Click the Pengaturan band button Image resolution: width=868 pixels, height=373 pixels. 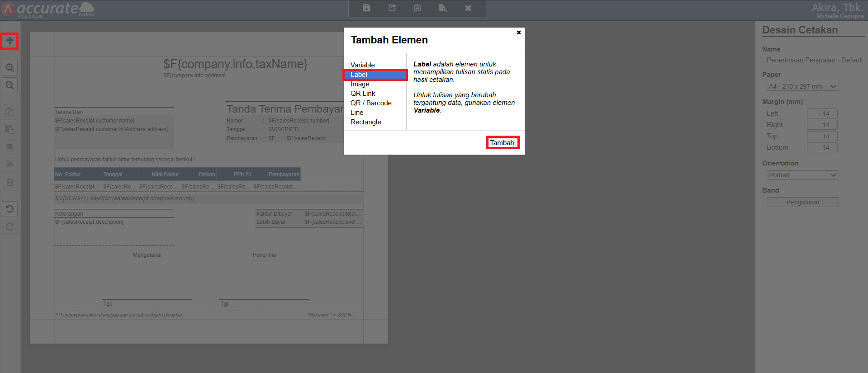click(802, 202)
